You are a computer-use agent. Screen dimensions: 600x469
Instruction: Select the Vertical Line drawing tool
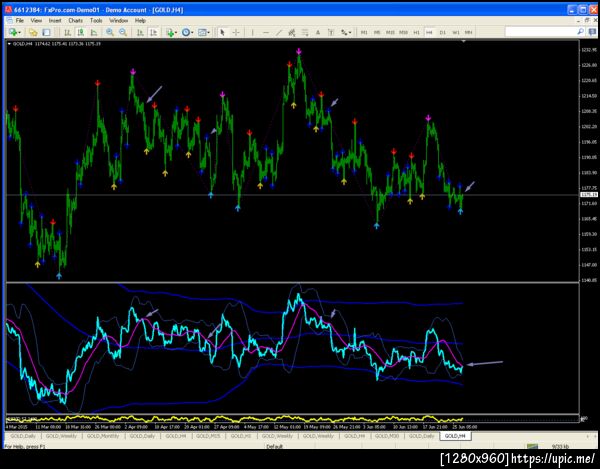[252, 33]
